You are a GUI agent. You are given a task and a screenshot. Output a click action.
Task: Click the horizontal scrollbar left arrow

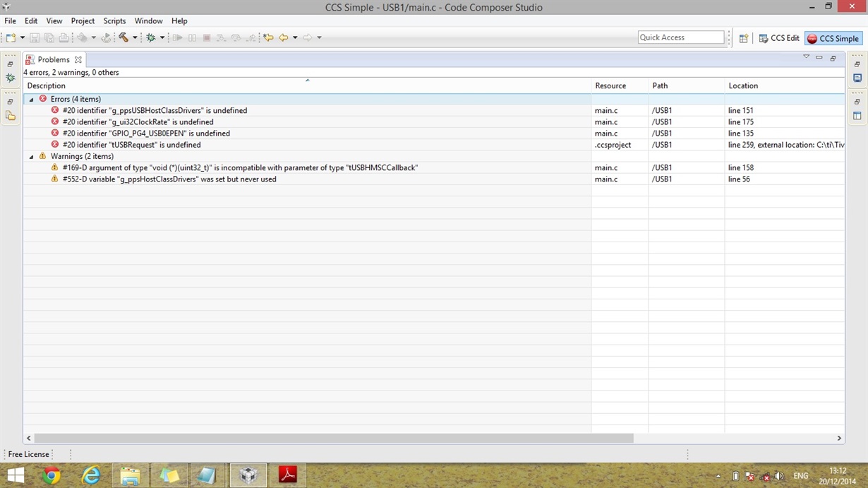pos(29,438)
